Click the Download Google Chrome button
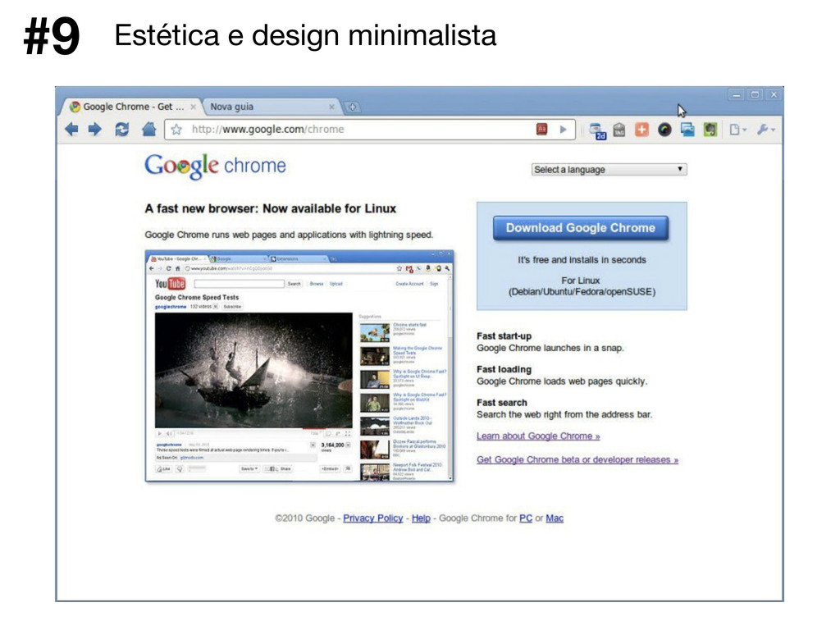840x630 pixels. click(x=581, y=228)
